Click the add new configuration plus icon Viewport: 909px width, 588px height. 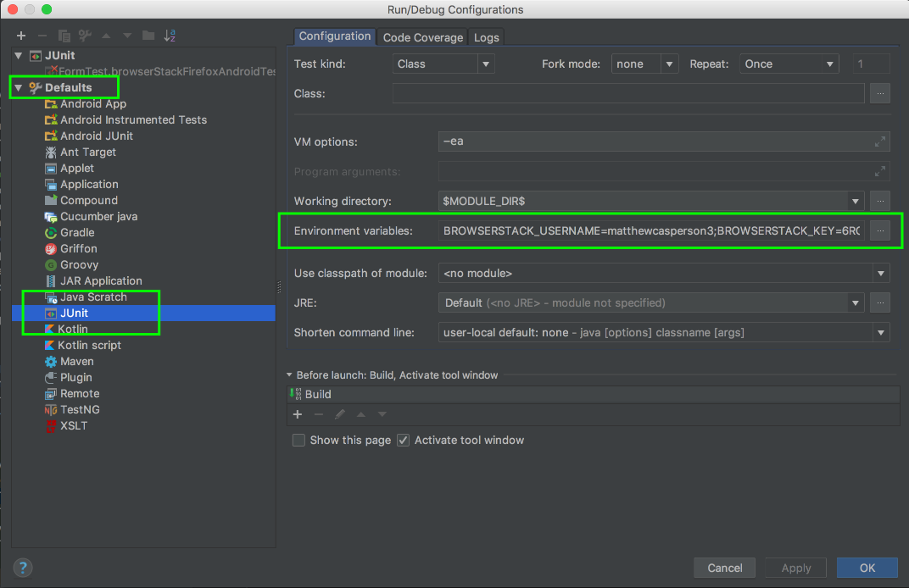[x=21, y=36]
